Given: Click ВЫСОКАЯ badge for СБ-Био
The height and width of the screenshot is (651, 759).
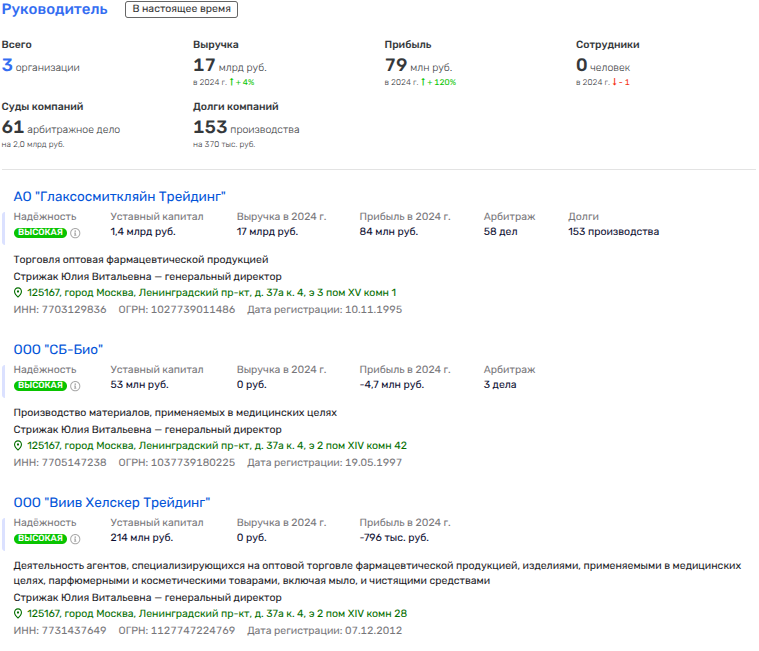Looking at the screenshot, I should 40,386.
